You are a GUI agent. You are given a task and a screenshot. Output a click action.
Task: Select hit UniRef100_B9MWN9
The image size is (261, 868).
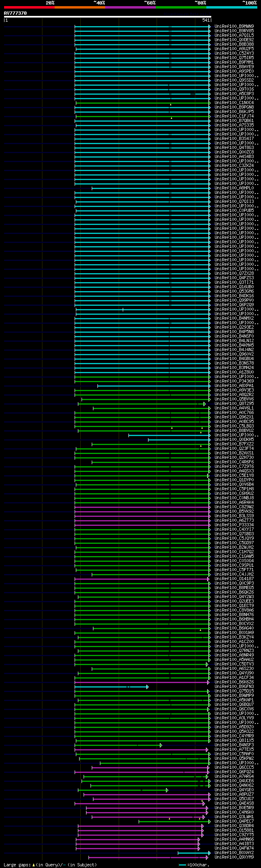point(234,27)
